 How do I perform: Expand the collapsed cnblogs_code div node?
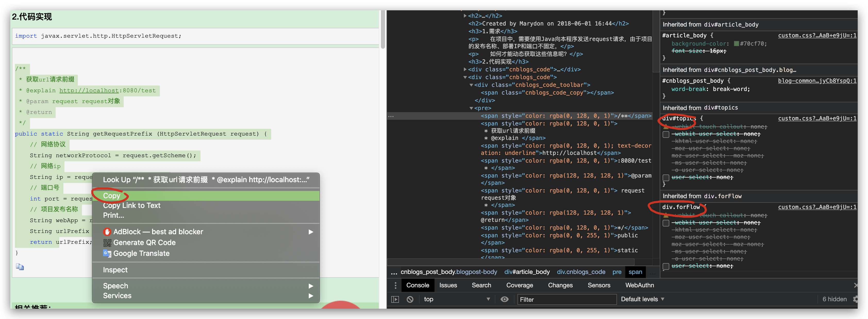465,69
